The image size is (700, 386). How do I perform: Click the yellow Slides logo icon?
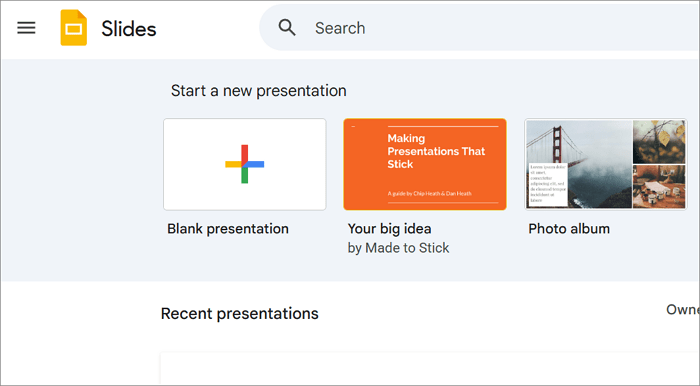(x=74, y=28)
